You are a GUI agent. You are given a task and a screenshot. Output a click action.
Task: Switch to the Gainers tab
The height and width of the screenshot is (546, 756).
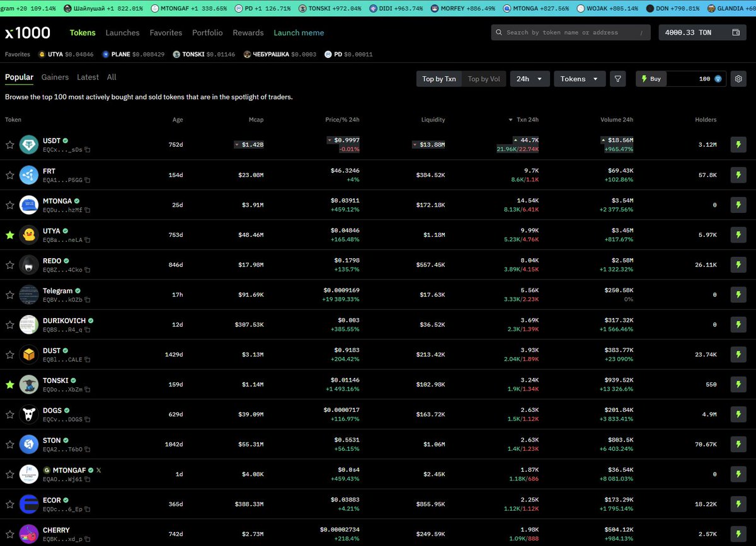coord(55,77)
